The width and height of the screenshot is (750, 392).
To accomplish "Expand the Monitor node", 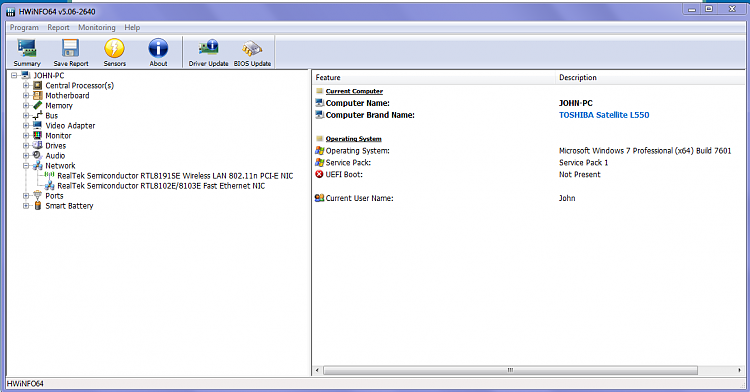I will pyautogui.click(x=26, y=136).
